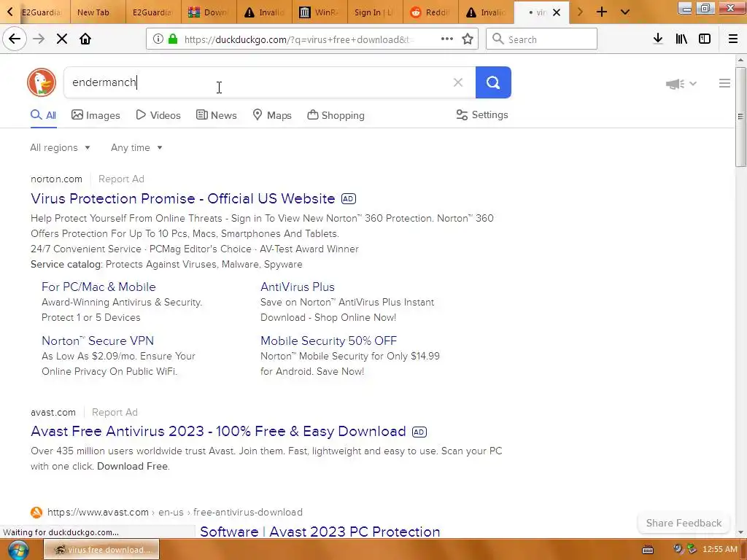Open a new tab with plus button
The height and width of the screenshot is (560, 747).
602,12
